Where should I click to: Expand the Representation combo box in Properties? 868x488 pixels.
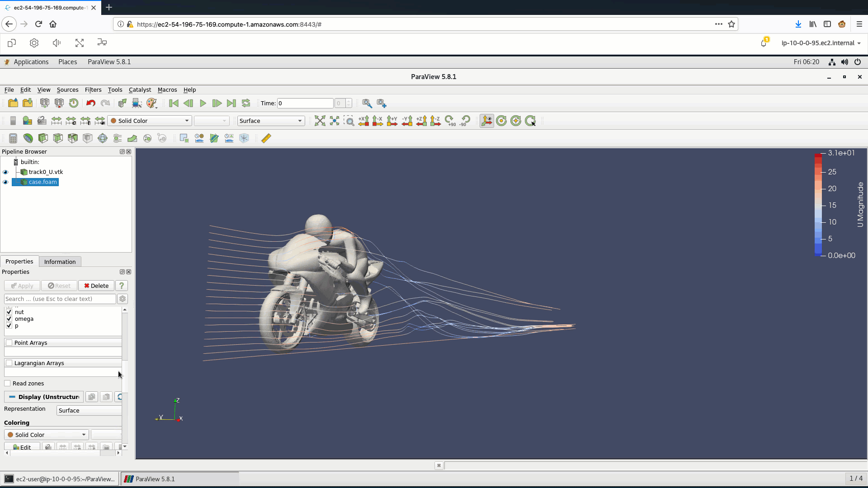pos(90,410)
